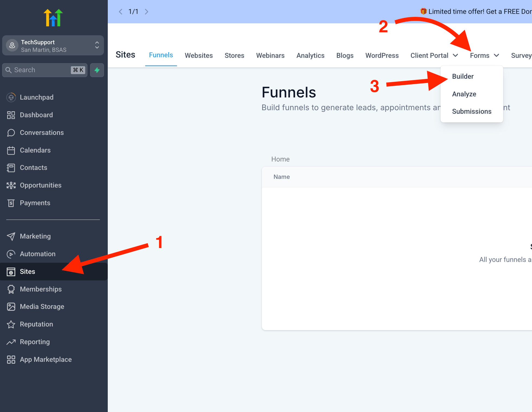Go to Reporting section
532x412 pixels.
pyautogui.click(x=54, y=342)
